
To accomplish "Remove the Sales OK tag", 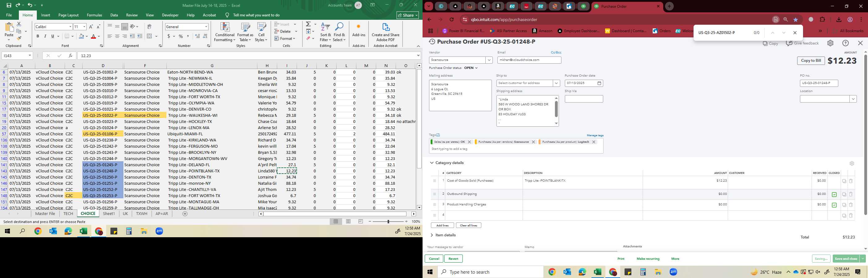I will point(469,142).
